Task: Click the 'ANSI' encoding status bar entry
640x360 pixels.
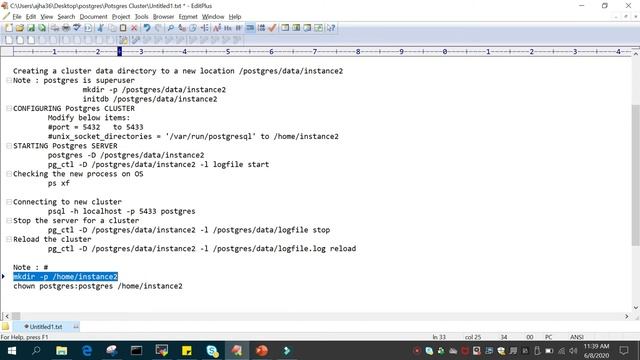Action: point(577,337)
